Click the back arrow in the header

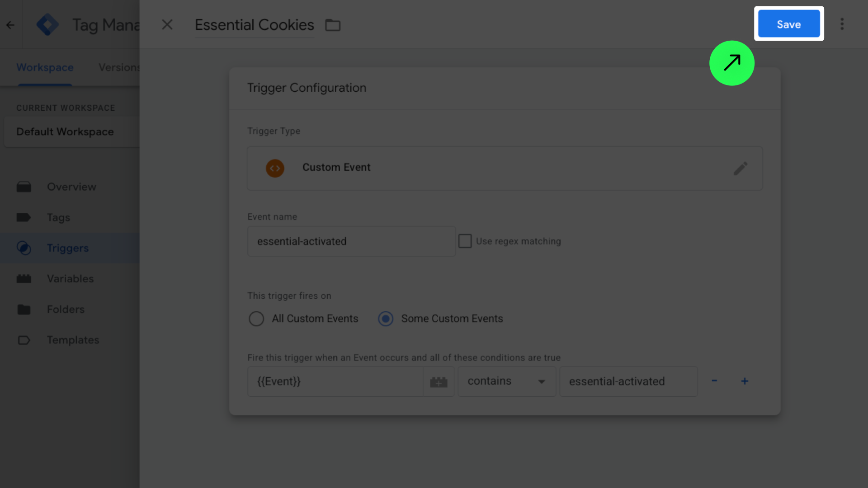pyautogui.click(x=10, y=25)
